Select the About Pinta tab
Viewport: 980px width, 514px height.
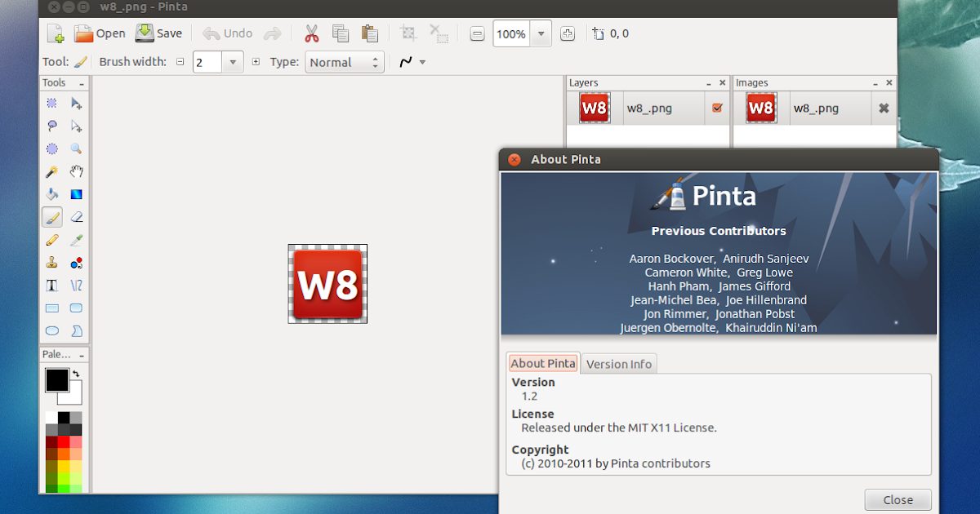tap(542, 363)
